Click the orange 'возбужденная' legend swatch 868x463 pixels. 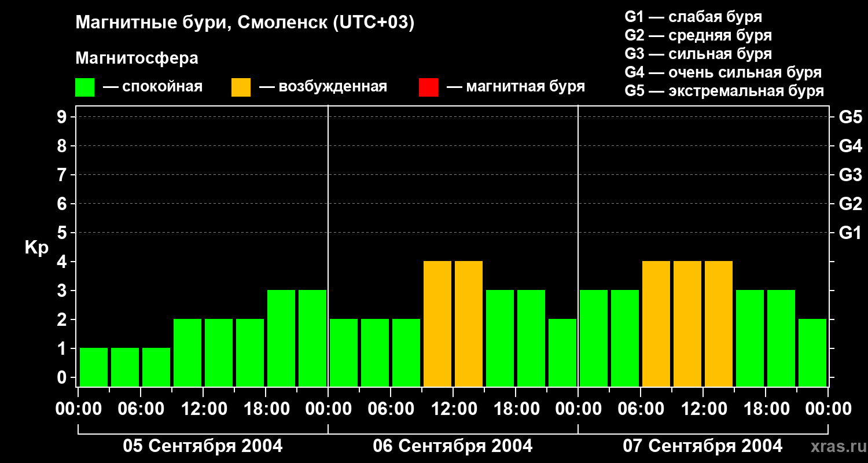pyautogui.click(x=241, y=87)
